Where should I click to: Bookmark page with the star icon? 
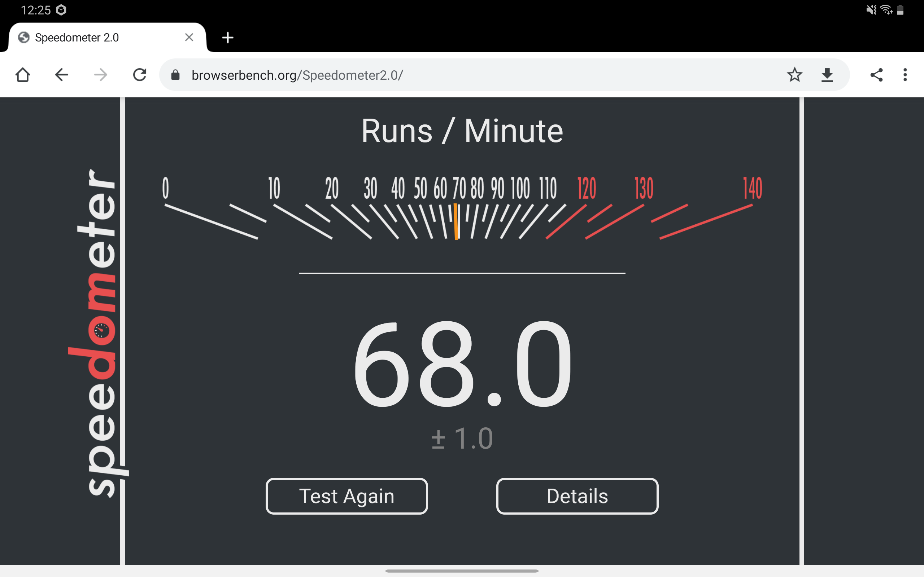click(x=794, y=75)
